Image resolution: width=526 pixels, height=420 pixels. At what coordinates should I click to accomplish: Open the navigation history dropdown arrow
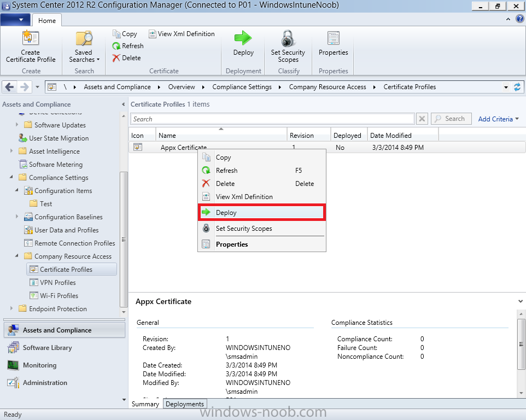(x=38, y=87)
